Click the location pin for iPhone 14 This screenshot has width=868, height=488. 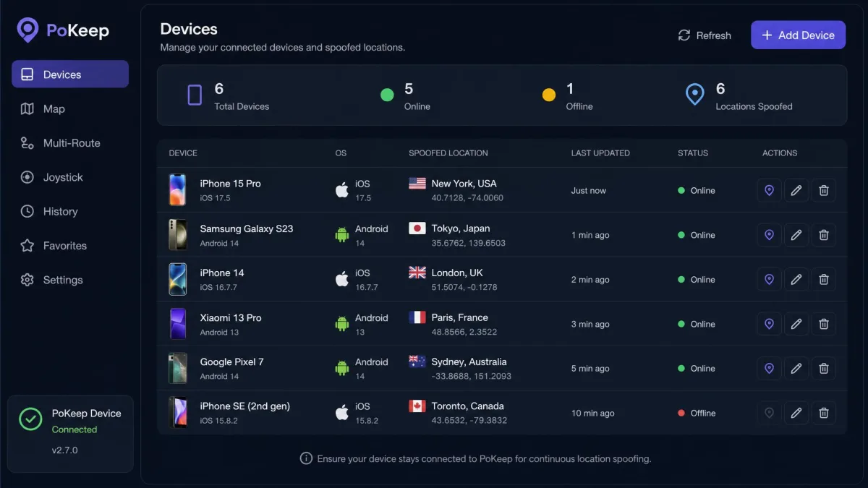(x=769, y=279)
